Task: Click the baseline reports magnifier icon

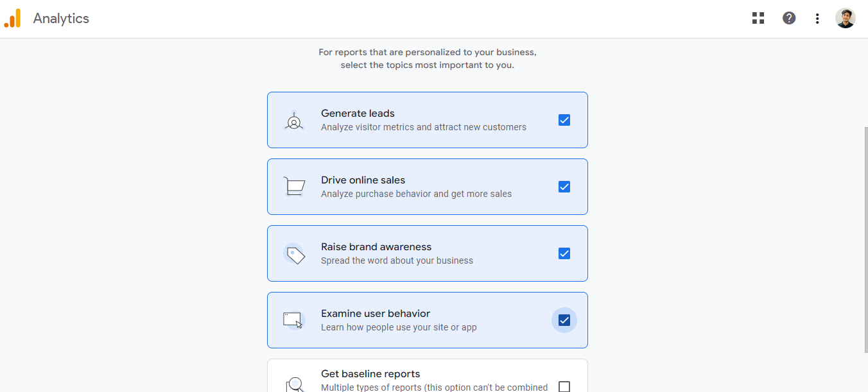Action: (x=294, y=384)
